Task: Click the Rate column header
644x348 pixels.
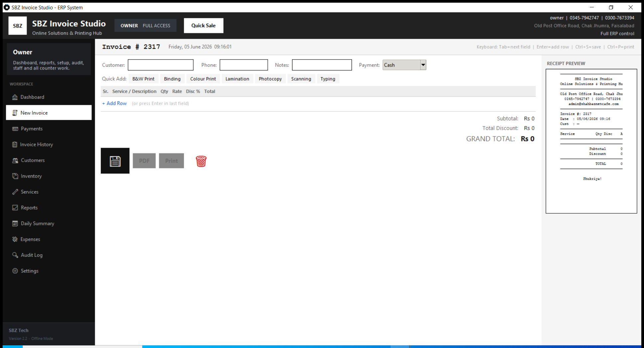Action: click(x=177, y=91)
